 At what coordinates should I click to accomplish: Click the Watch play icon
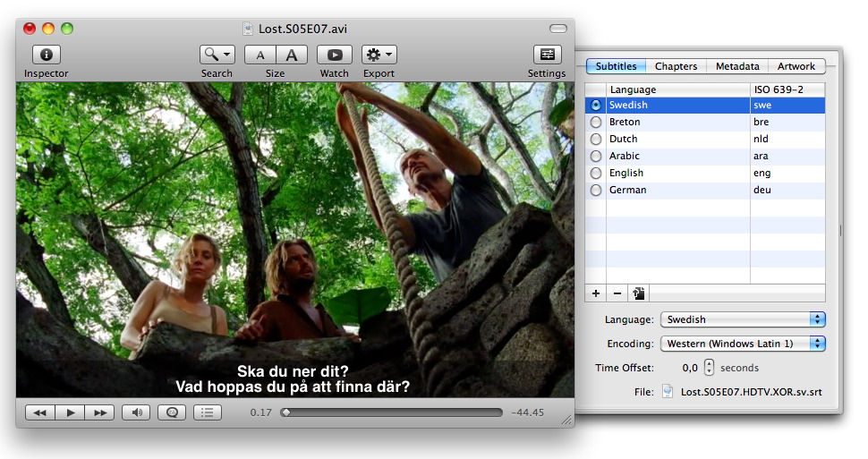click(x=335, y=55)
